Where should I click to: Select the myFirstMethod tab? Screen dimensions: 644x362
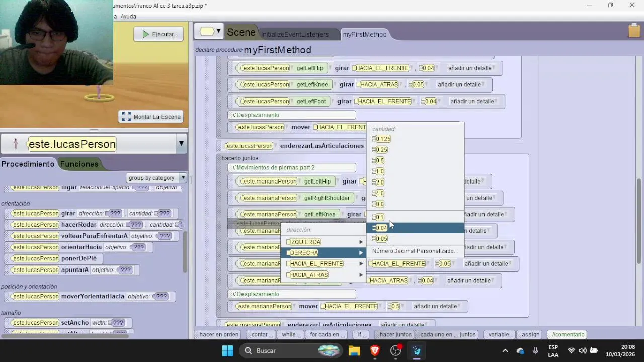(x=365, y=34)
